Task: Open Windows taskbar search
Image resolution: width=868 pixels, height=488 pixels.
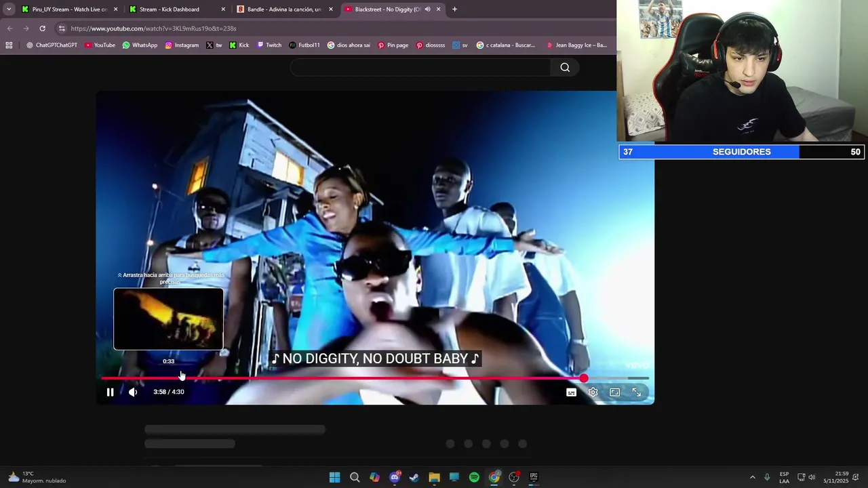Action: tap(355, 477)
